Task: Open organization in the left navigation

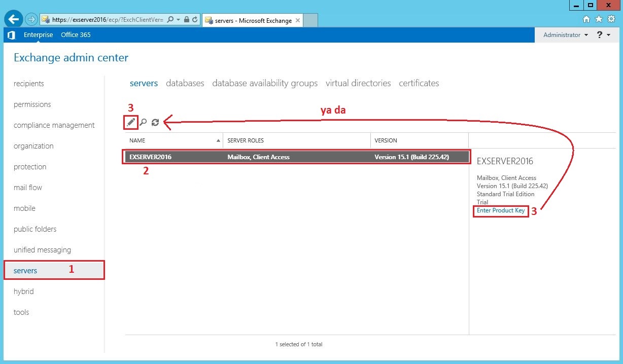Action: pos(33,146)
